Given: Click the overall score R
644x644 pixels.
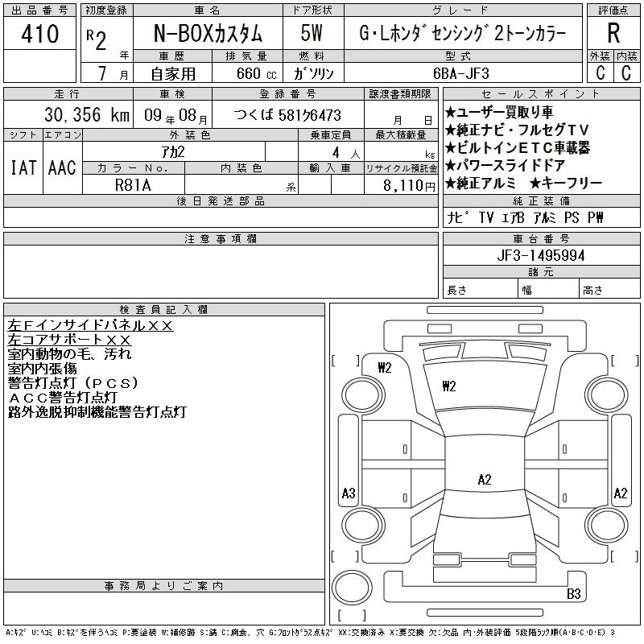Looking at the screenshot, I should [x=613, y=33].
